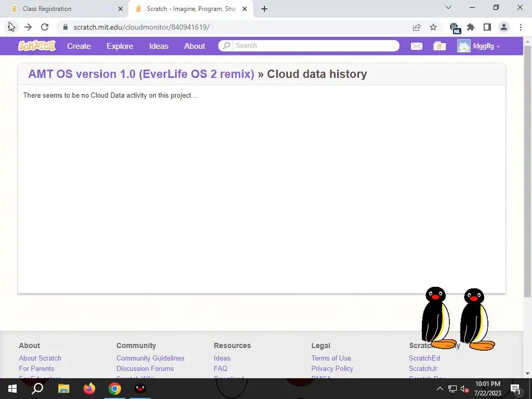Open the Pingu app in the taskbar

pyautogui.click(x=140, y=389)
